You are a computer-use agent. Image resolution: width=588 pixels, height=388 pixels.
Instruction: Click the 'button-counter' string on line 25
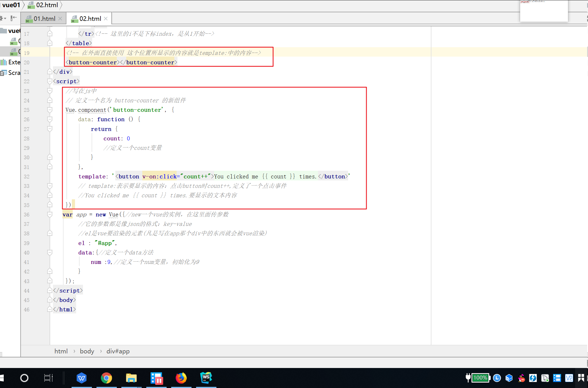(x=137, y=110)
